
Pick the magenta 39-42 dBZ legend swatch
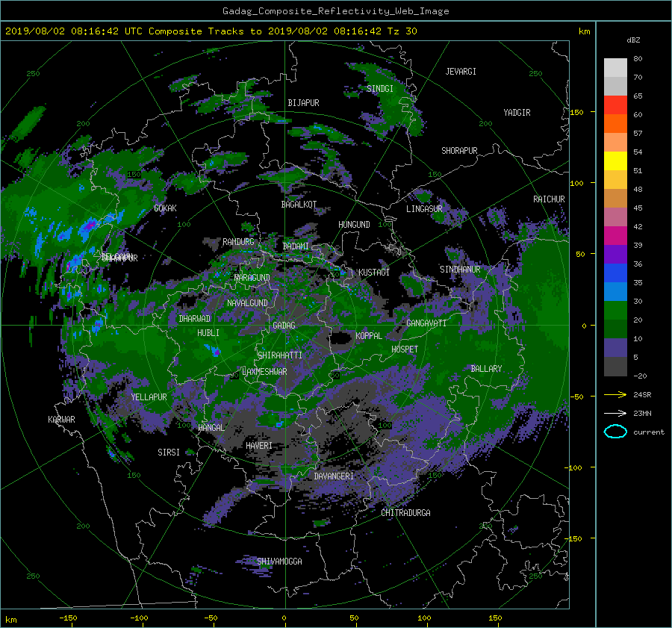tap(615, 235)
